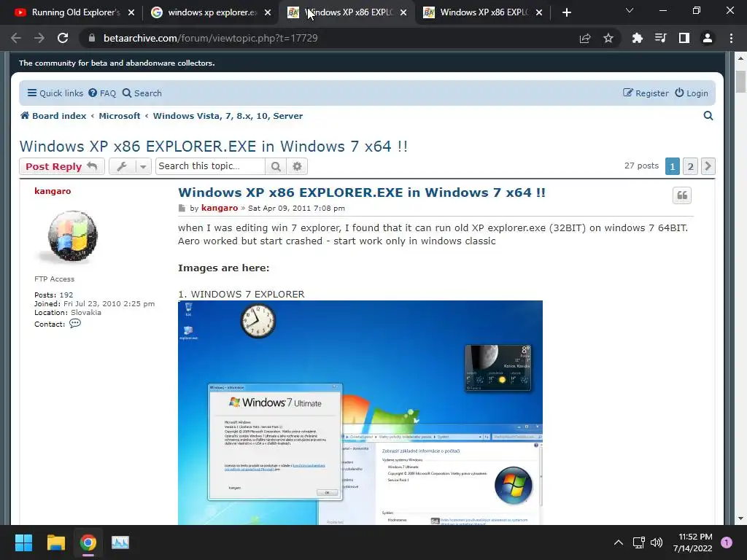Viewport: 747px width, 560px height.
Task: Click the Register link
Action: coord(646,93)
